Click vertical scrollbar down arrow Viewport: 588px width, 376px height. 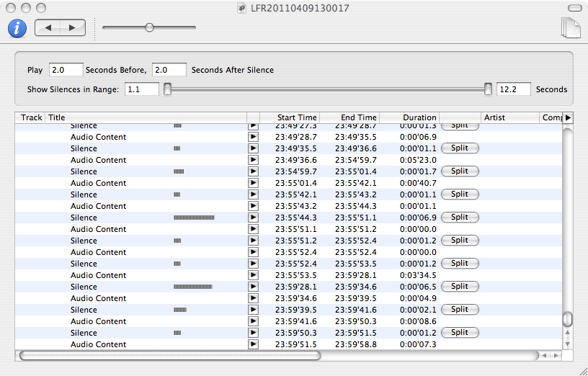pos(568,344)
